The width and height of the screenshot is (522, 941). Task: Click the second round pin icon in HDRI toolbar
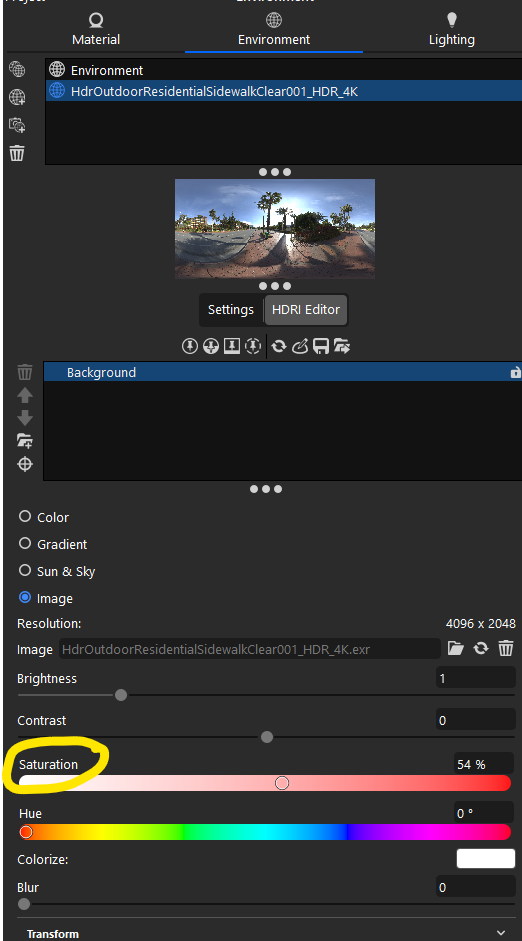click(x=211, y=346)
